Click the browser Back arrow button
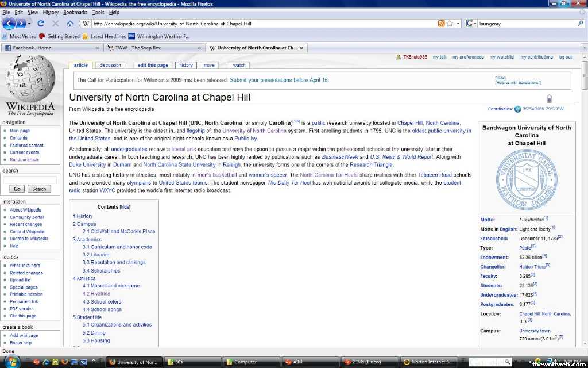Viewport: 588px width, 368px height. 9,24
